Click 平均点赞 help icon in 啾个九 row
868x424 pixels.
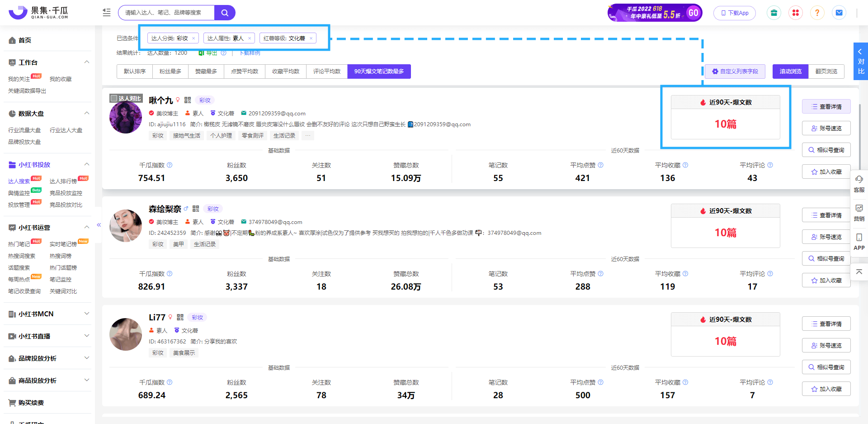[x=600, y=165]
